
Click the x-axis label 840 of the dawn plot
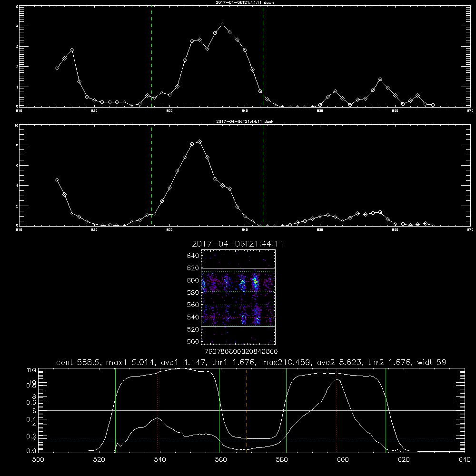pyautogui.click(x=245, y=111)
